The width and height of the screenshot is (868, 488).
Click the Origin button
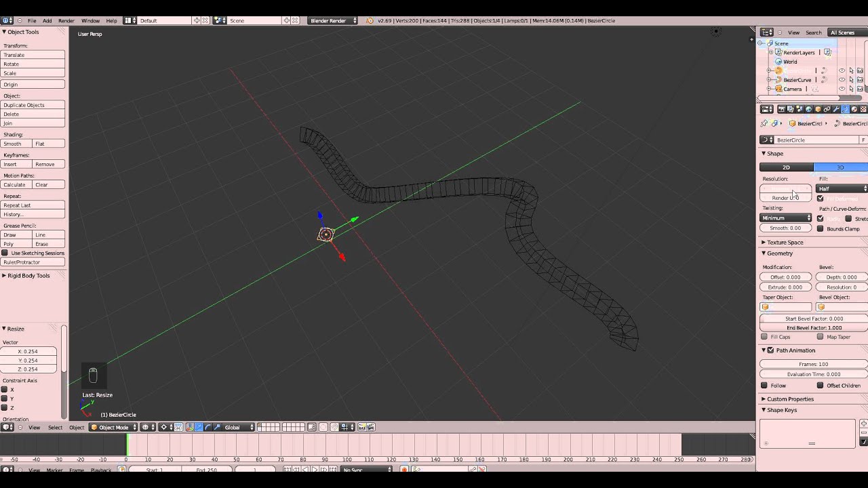pyautogui.click(x=33, y=85)
